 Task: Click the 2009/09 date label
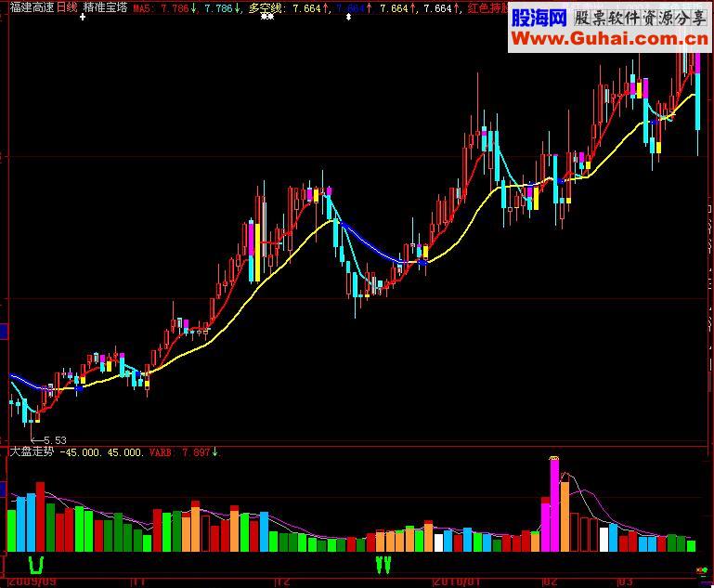(32, 582)
